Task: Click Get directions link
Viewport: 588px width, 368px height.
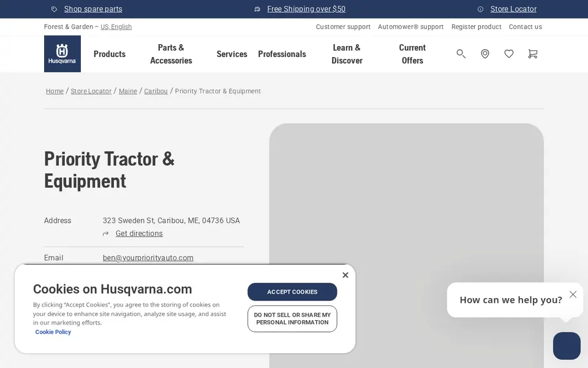Action: (139, 234)
